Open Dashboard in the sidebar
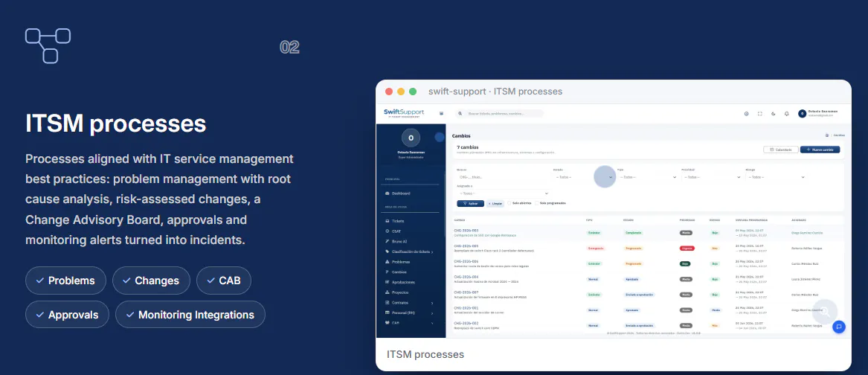 coord(401,193)
